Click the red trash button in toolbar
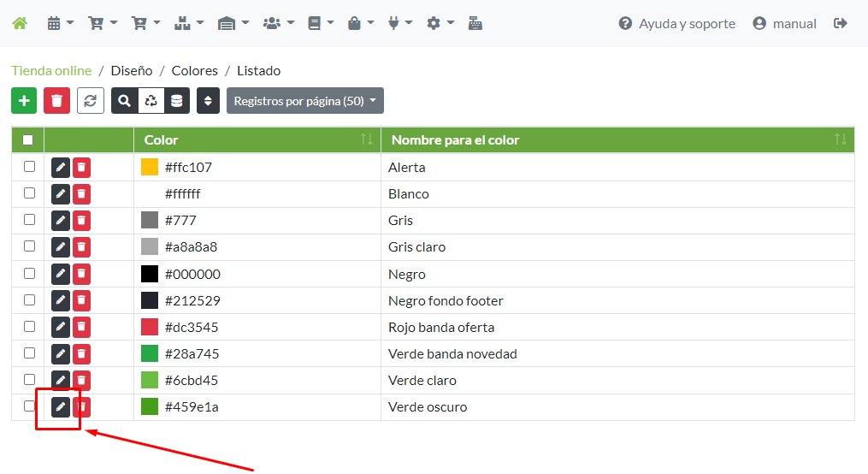Viewport: 868px width, 474px height. (x=56, y=101)
